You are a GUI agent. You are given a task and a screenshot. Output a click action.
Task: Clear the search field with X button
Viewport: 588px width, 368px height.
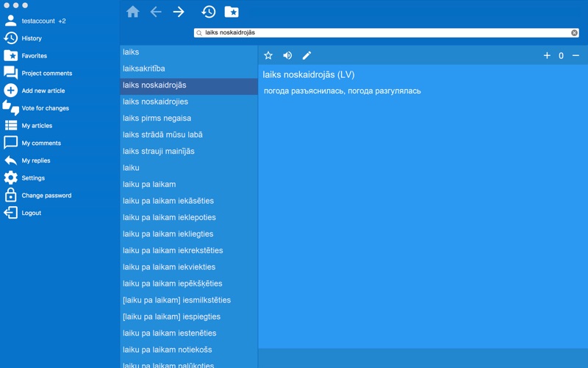pyautogui.click(x=574, y=32)
